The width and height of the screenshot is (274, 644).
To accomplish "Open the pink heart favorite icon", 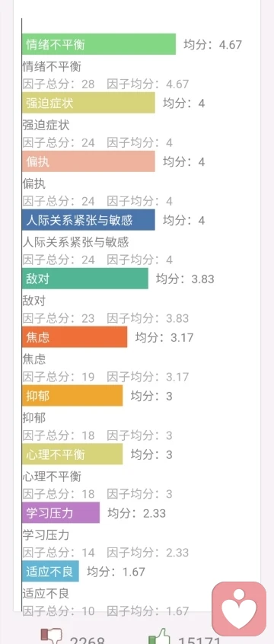I will 239,609.
